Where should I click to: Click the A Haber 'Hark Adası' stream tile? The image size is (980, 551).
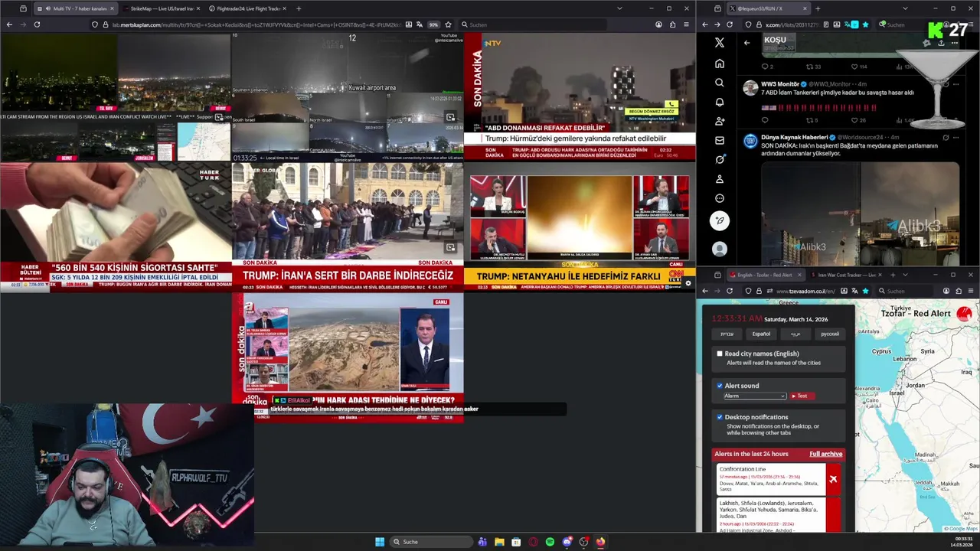(348, 357)
